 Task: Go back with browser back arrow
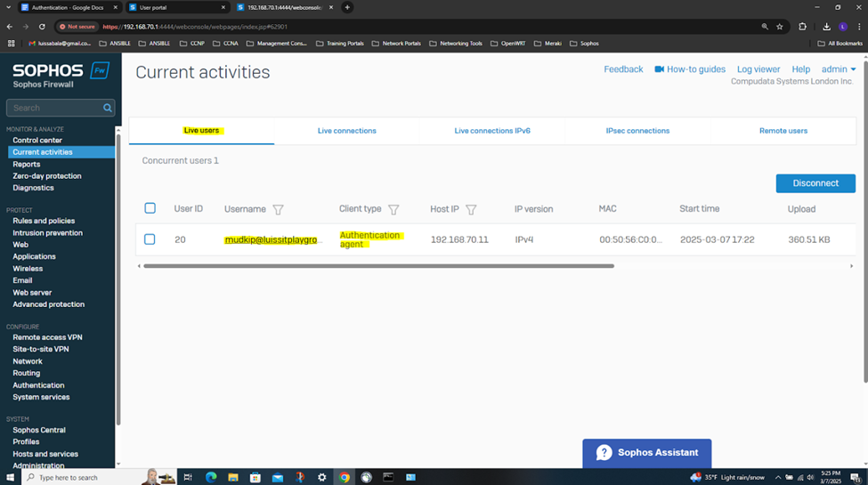tap(10, 27)
